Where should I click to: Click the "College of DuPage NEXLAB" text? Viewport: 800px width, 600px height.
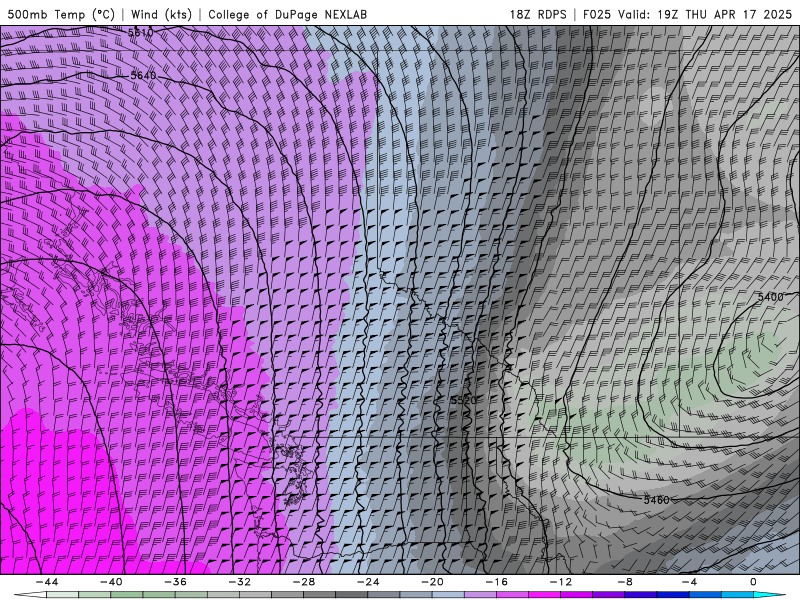[287, 14]
